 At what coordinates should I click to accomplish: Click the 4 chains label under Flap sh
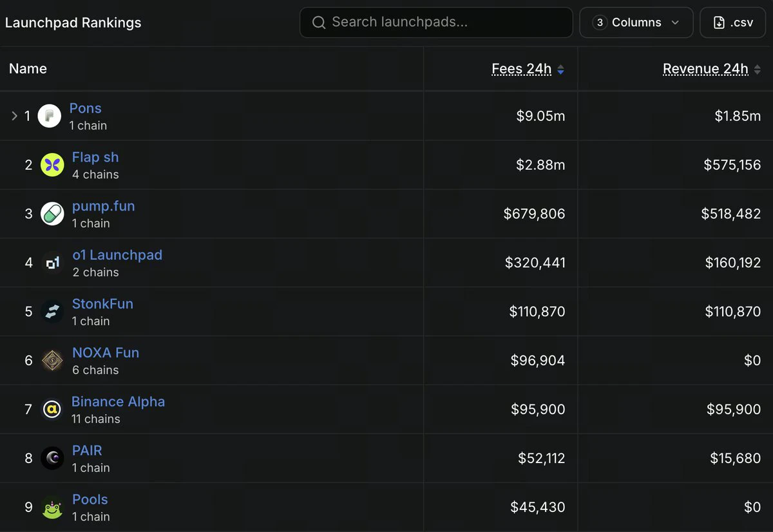(95, 175)
